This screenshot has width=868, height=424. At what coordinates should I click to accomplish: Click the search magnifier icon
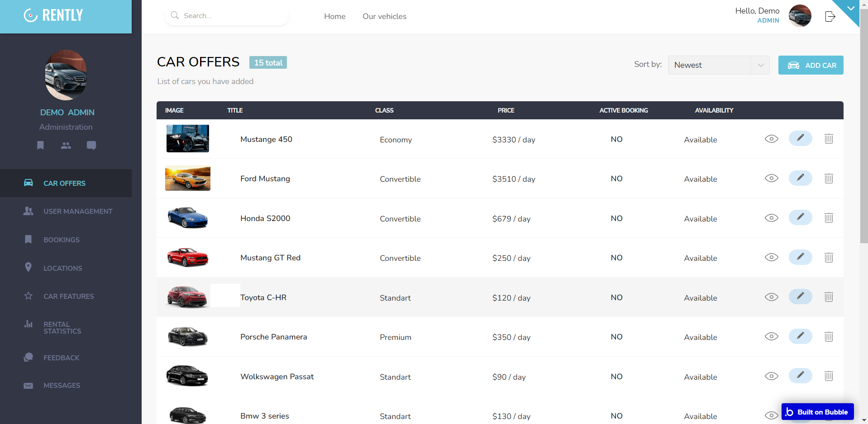tap(175, 15)
